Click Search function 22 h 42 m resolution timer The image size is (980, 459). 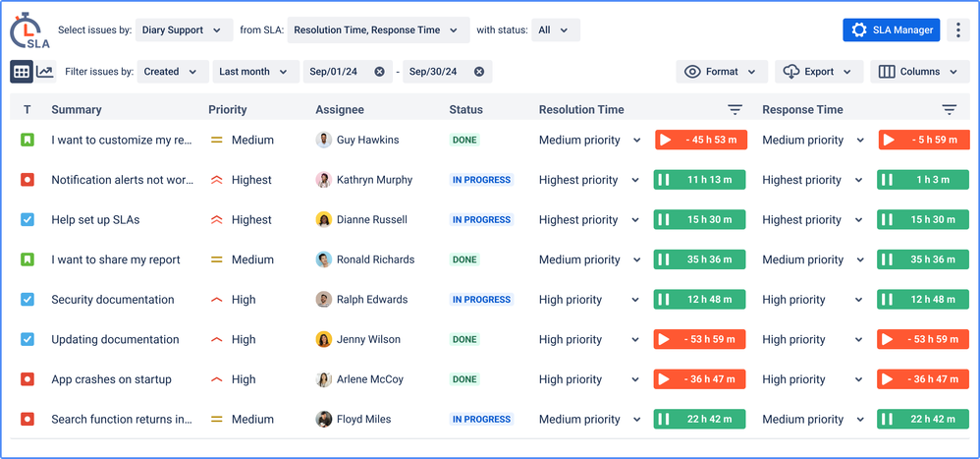coord(700,420)
